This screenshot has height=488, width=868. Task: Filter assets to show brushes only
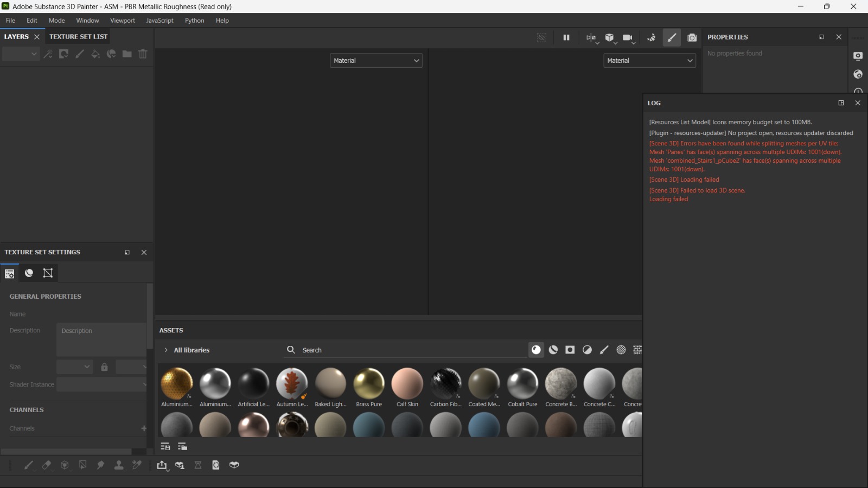coord(604,350)
